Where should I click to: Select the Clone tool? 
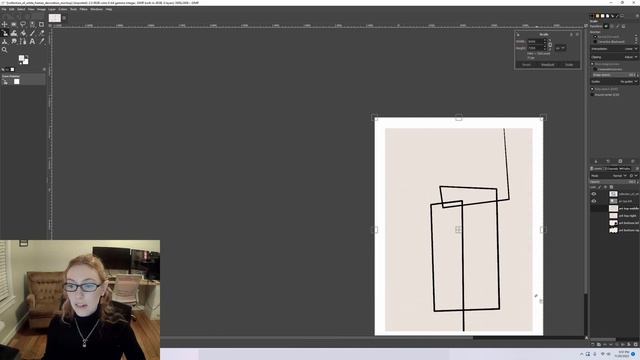pos(4,42)
